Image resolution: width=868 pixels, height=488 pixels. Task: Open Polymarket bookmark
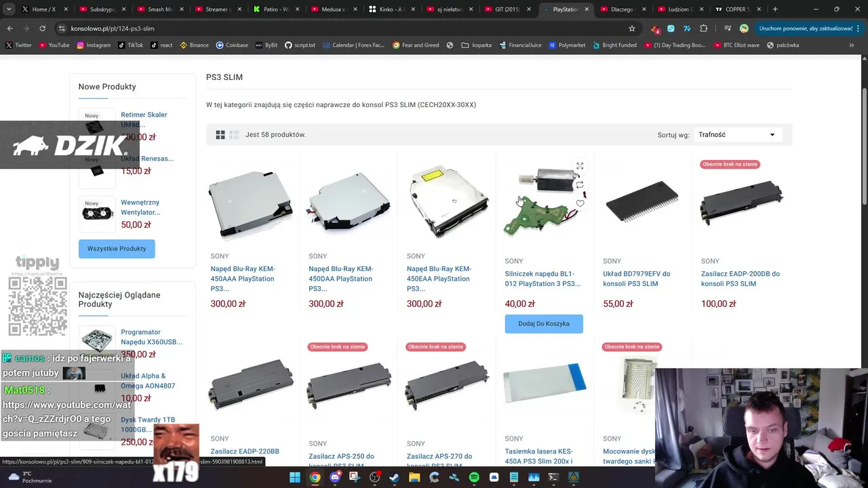tap(567, 45)
